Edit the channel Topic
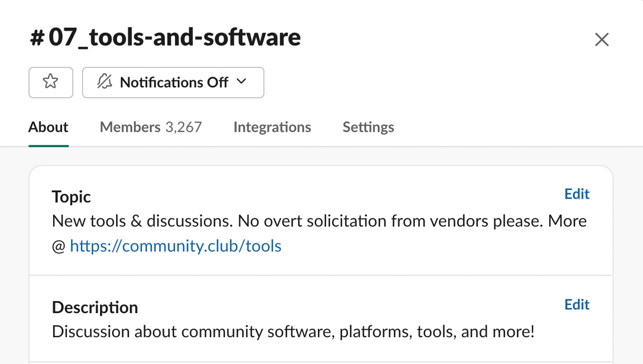643x364 pixels. pos(577,194)
